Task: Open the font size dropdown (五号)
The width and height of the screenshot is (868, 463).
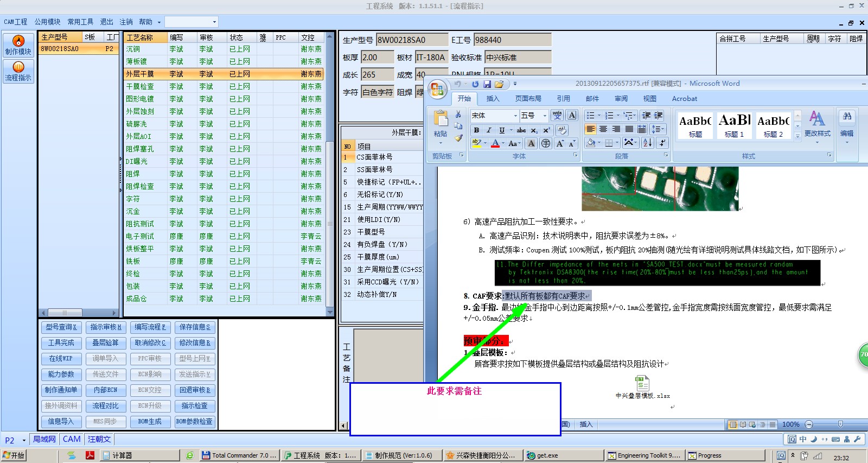Action: pyautogui.click(x=545, y=116)
